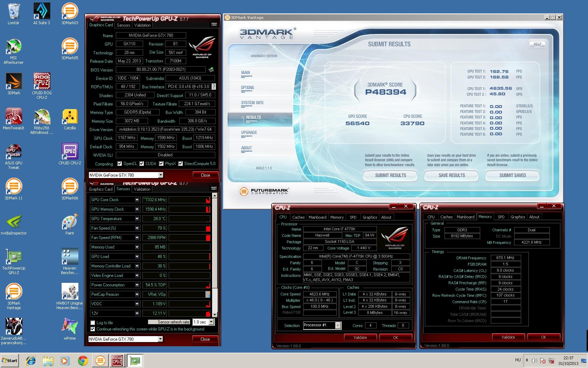
Task: Click the 3DMark score value P48394
Action: (x=386, y=92)
